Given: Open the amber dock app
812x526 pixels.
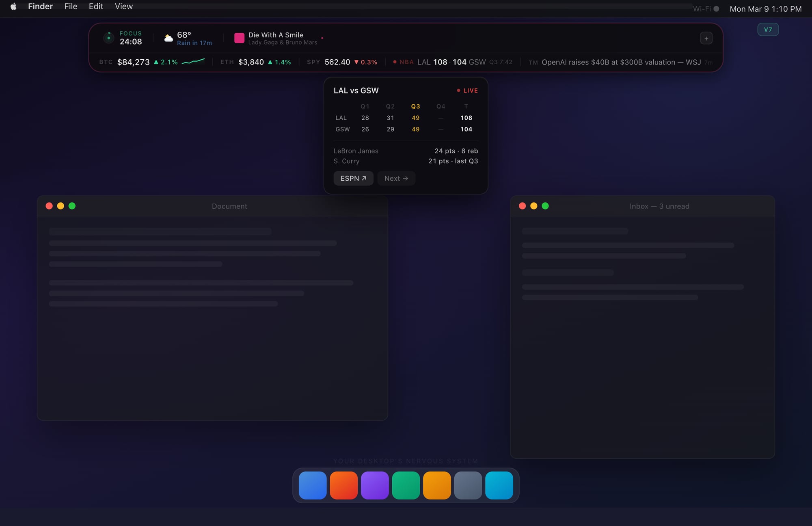Looking at the screenshot, I should pos(437,485).
